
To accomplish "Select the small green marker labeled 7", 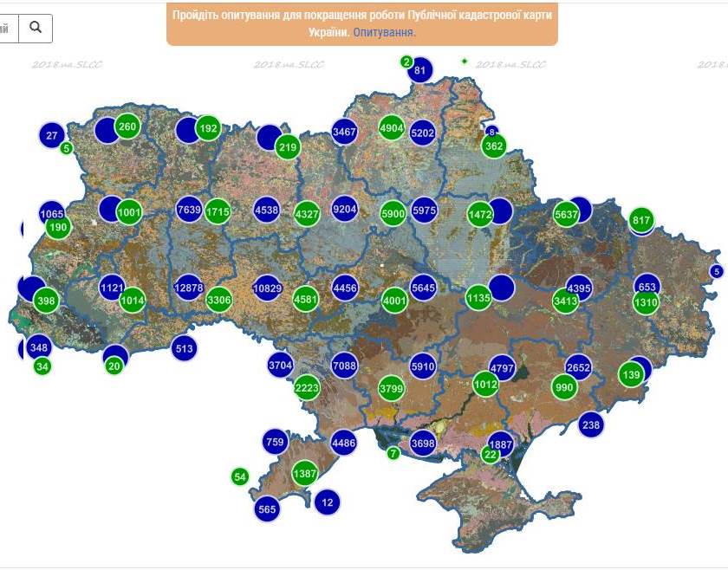I will click(393, 451).
